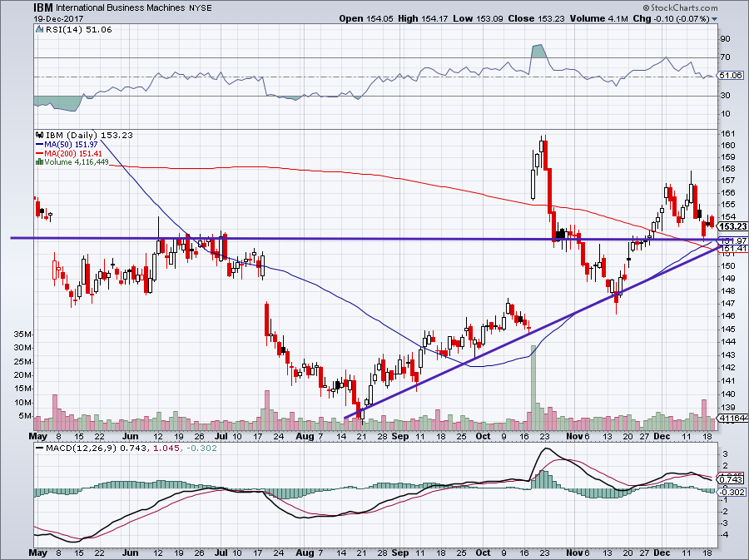Viewport: 749px width, 560px height.
Task: Click the 0.743 MACD tag on right axis
Action: (x=731, y=479)
